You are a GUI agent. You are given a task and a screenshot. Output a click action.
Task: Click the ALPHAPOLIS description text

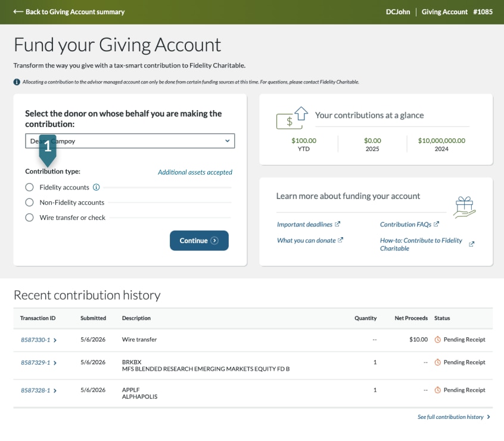click(139, 397)
